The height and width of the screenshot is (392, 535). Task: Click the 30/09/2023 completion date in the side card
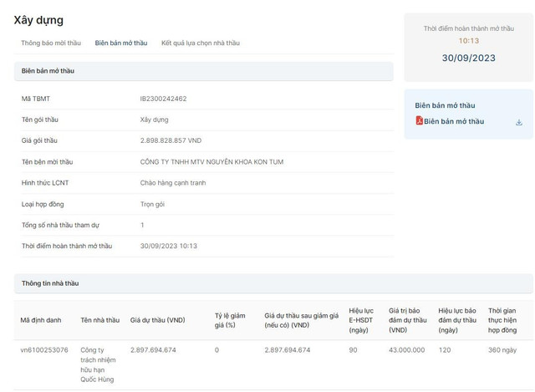coord(468,58)
